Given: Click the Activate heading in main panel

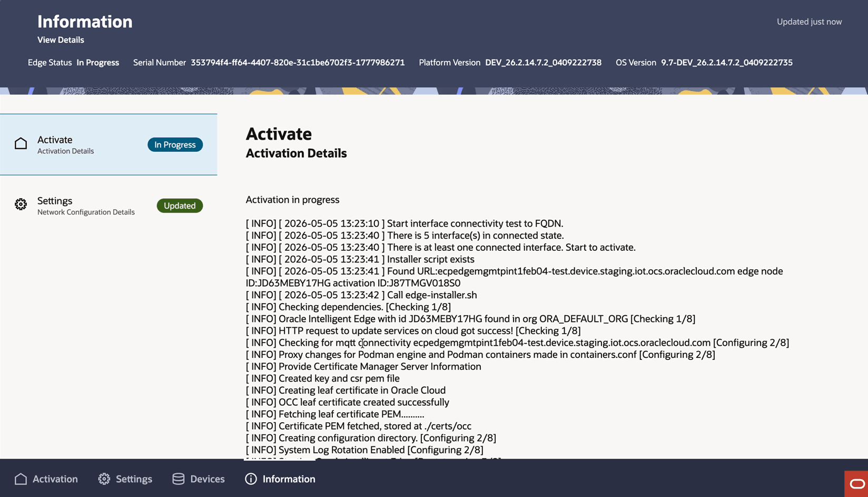Looking at the screenshot, I should 279,134.
